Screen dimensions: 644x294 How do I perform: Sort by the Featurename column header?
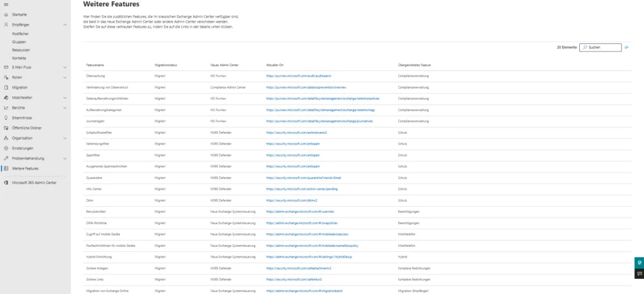pyautogui.click(x=95, y=65)
